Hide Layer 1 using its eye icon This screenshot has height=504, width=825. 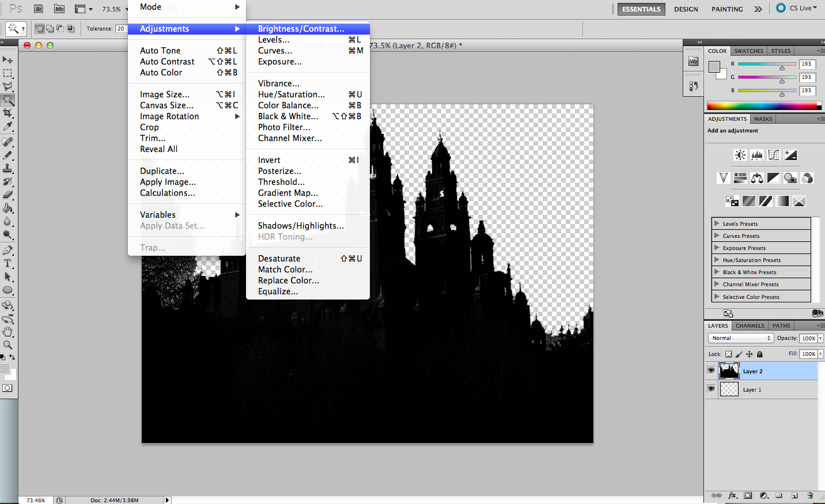712,389
